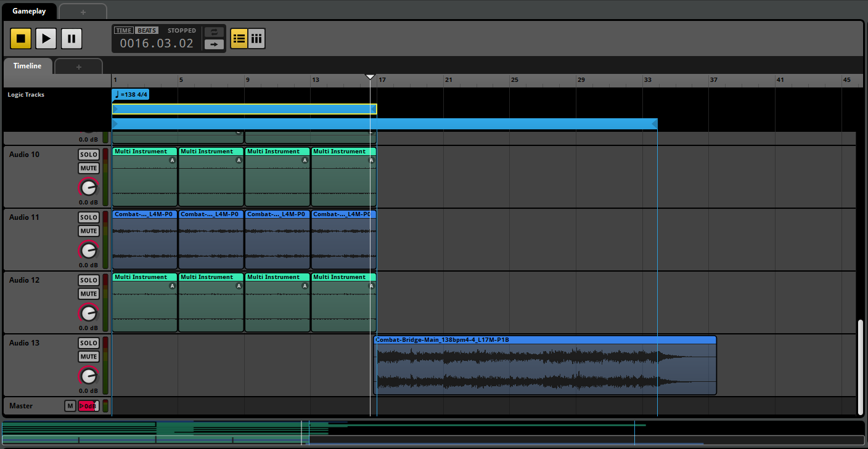Viewport: 868px width, 449px height.
Task: Select Audio 10 Multi Instrument clip at bar 1
Action: click(x=145, y=177)
